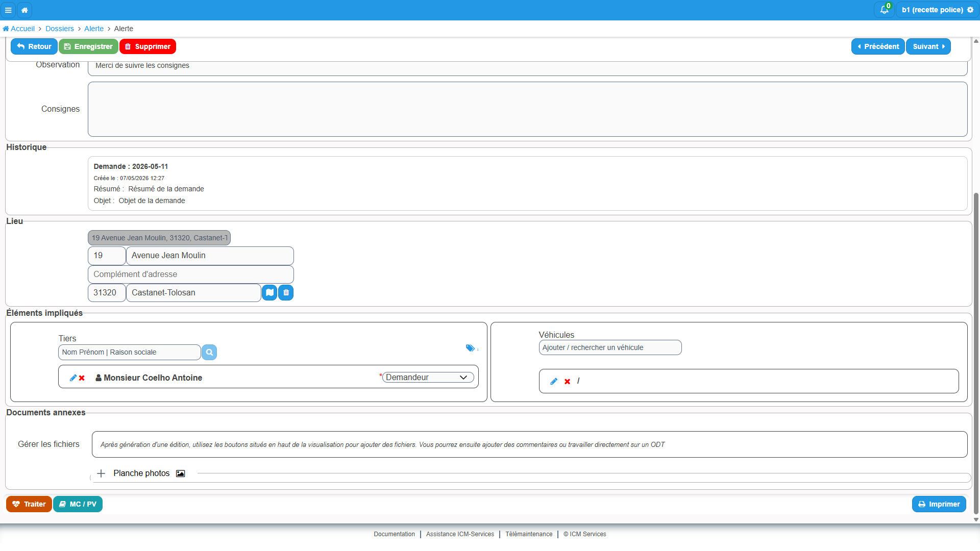Open the b1 (recette police) user menu
The image size is (980, 551).
(937, 10)
